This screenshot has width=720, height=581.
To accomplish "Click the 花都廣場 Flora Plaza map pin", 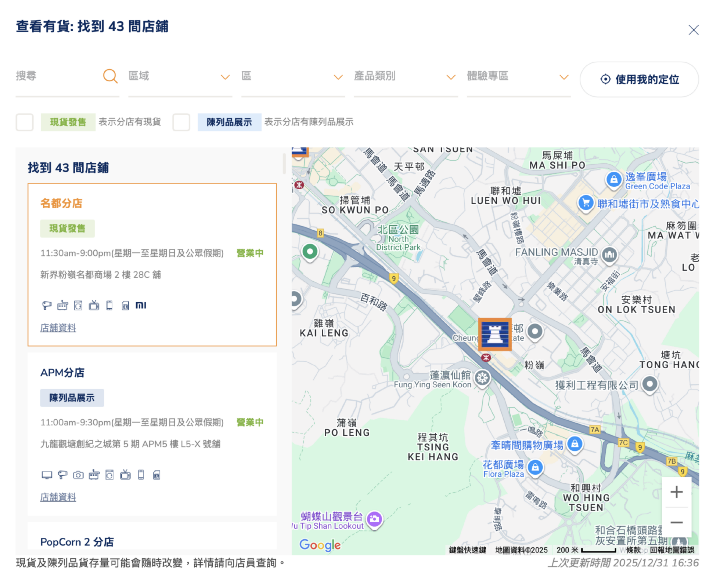I will 534,468.
